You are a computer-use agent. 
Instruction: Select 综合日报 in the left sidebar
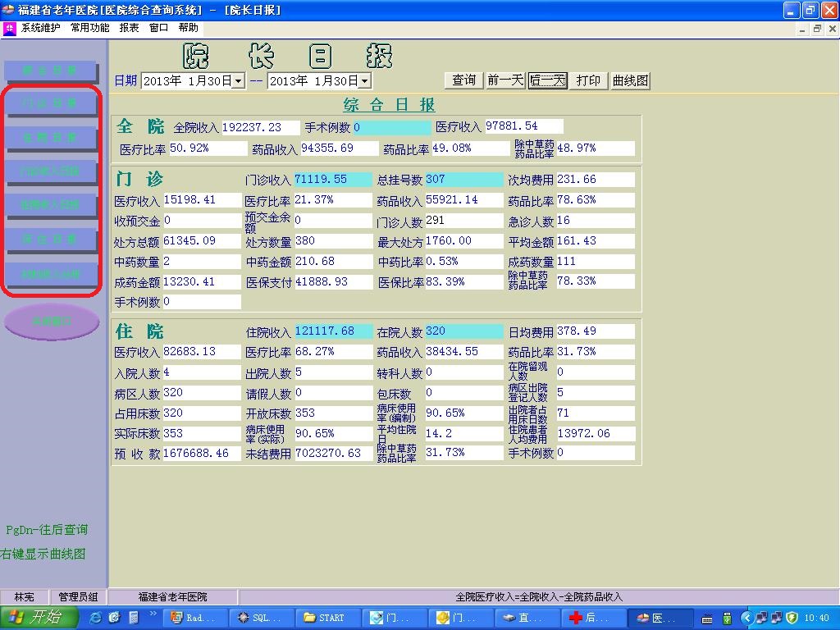click(x=50, y=71)
